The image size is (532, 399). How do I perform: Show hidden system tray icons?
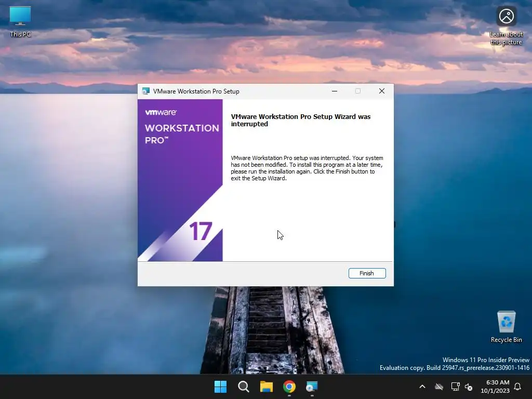pyautogui.click(x=422, y=387)
